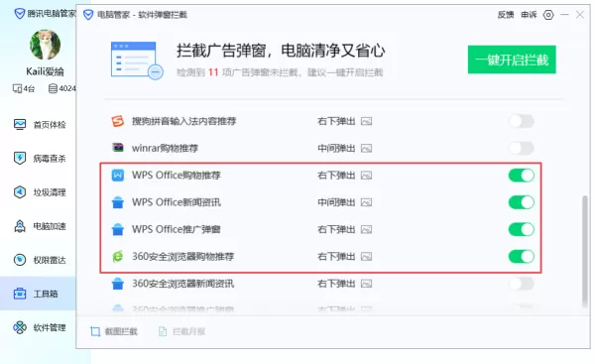Click 申诉 in title bar
The width and height of the screenshot is (595, 364).
(x=529, y=15)
